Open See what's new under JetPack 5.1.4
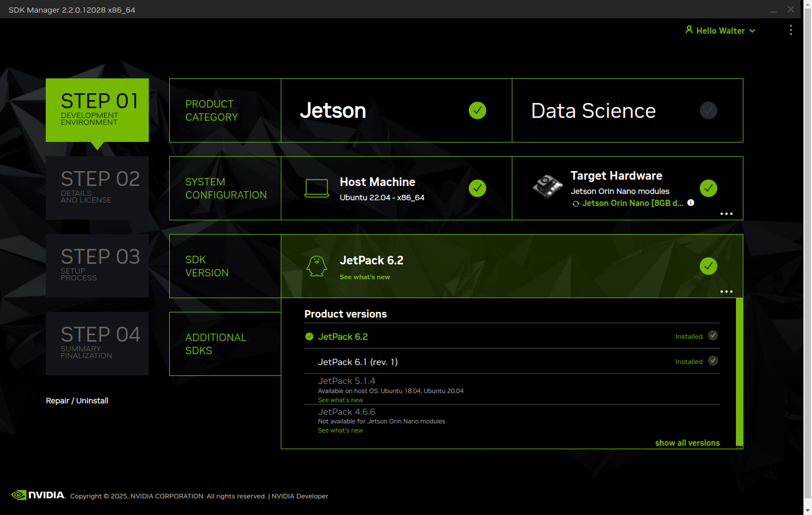The image size is (812, 515). (x=340, y=400)
